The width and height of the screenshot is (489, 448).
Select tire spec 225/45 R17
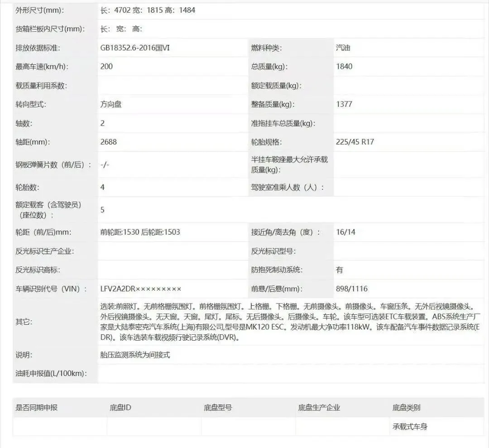(355, 142)
